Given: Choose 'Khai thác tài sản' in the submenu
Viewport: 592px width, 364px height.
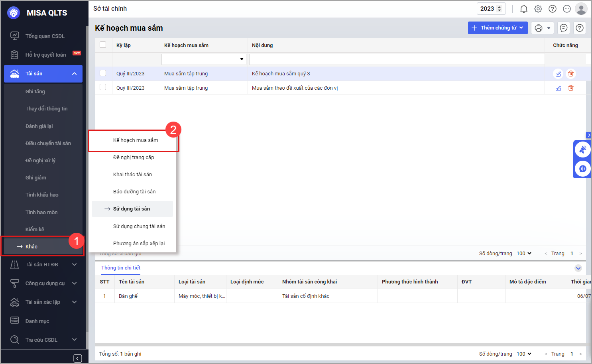Looking at the screenshot, I should click(x=132, y=175).
